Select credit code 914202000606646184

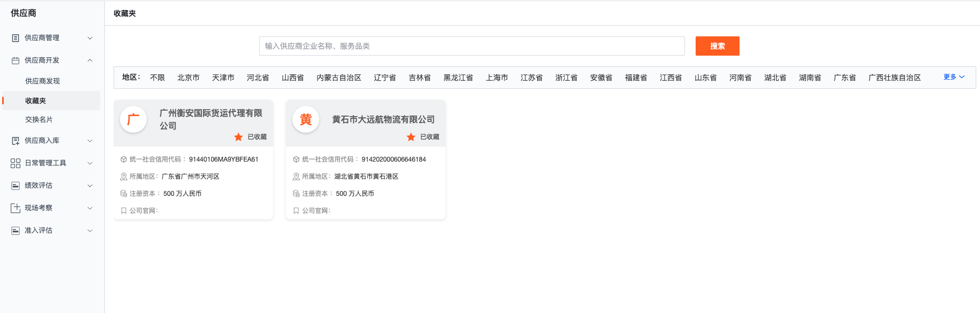coord(394,159)
